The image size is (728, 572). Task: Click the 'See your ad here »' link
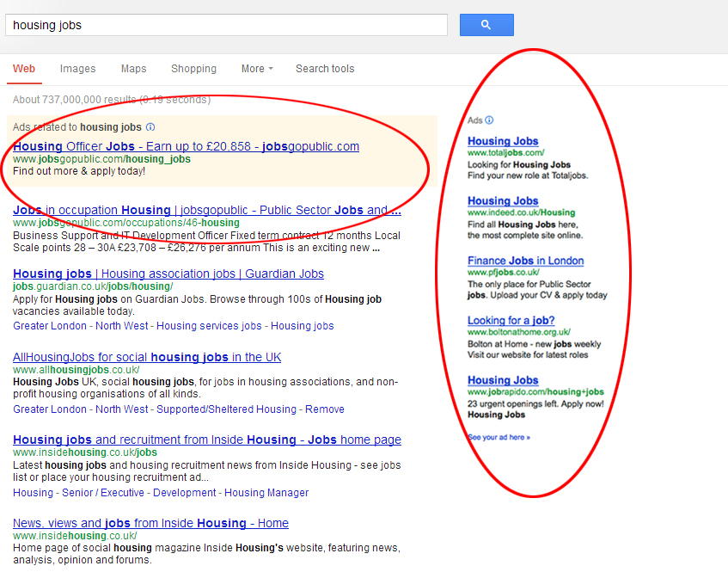pyautogui.click(x=499, y=437)
